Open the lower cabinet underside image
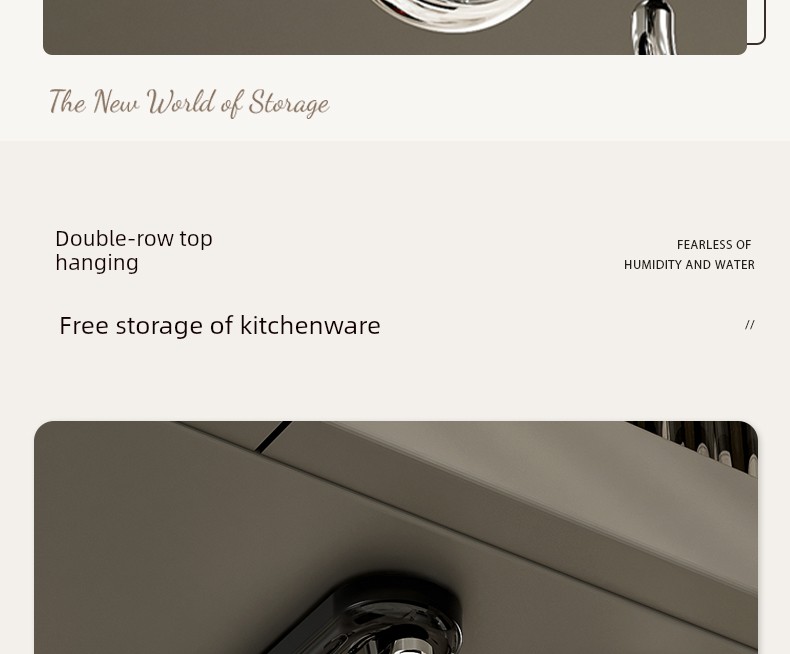 [x=396, y=538]
